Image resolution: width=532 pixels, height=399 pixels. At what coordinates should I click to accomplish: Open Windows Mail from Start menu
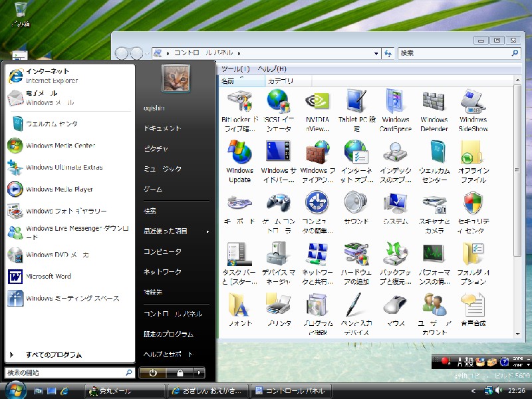70,98
